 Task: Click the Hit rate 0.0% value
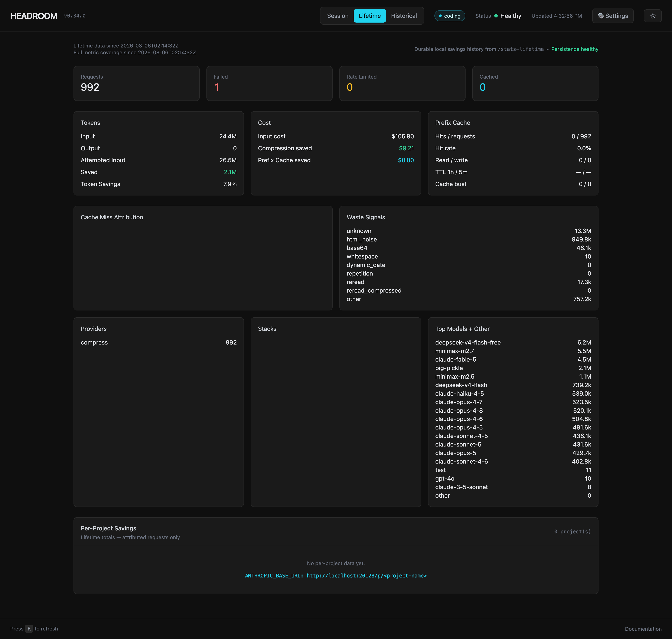coord(584,148)
